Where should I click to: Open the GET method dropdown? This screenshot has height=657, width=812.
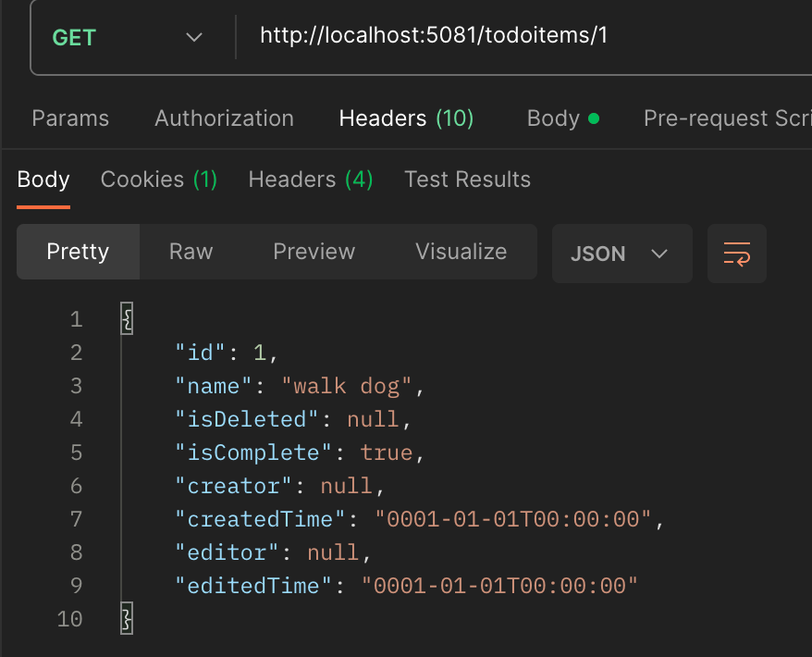click(x=128, y=37)
